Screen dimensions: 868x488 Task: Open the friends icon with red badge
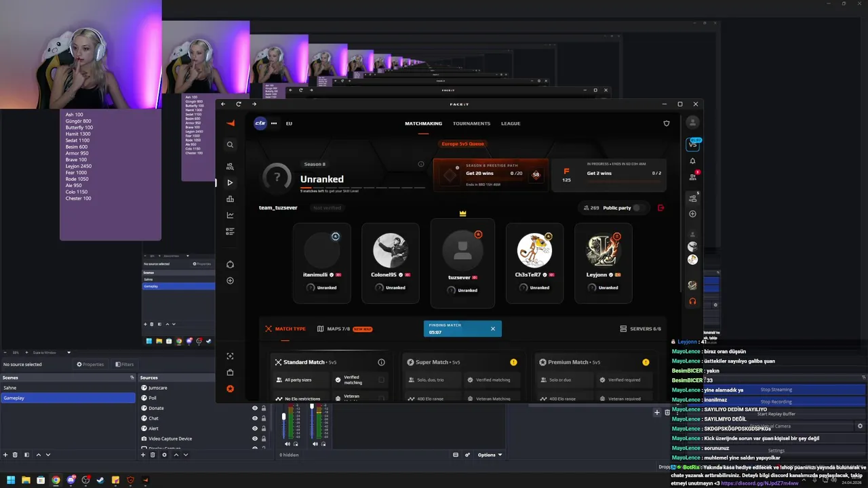click(x=693, y=176)
